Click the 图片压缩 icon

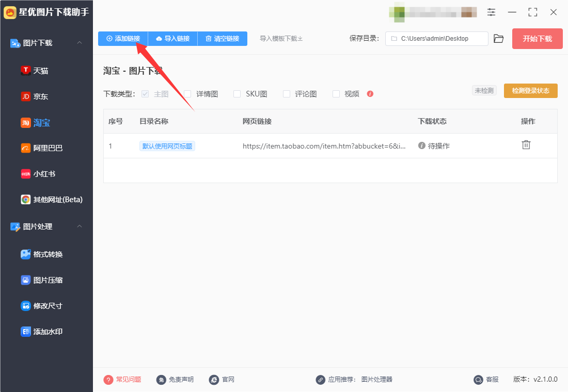point(26,280)
